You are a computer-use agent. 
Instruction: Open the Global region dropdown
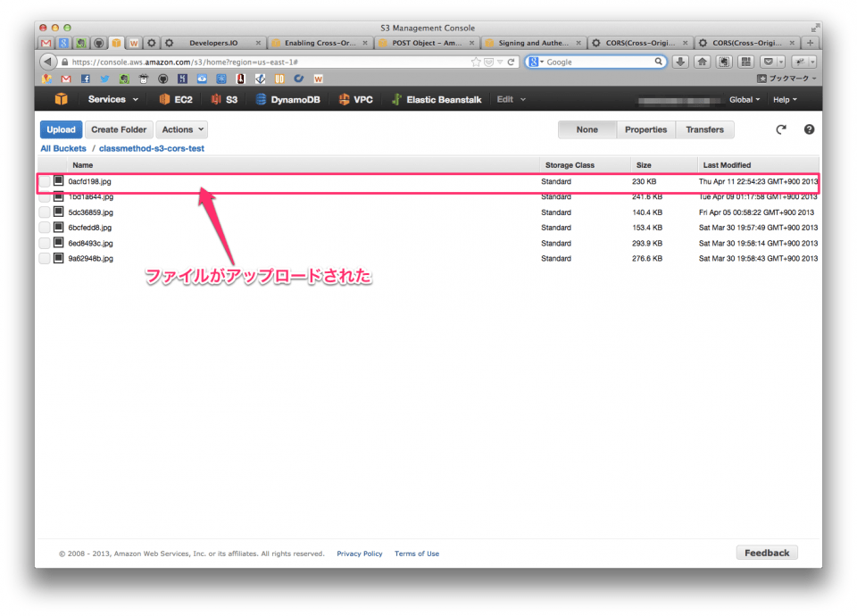pyautogui.click(x=745, y=99)
